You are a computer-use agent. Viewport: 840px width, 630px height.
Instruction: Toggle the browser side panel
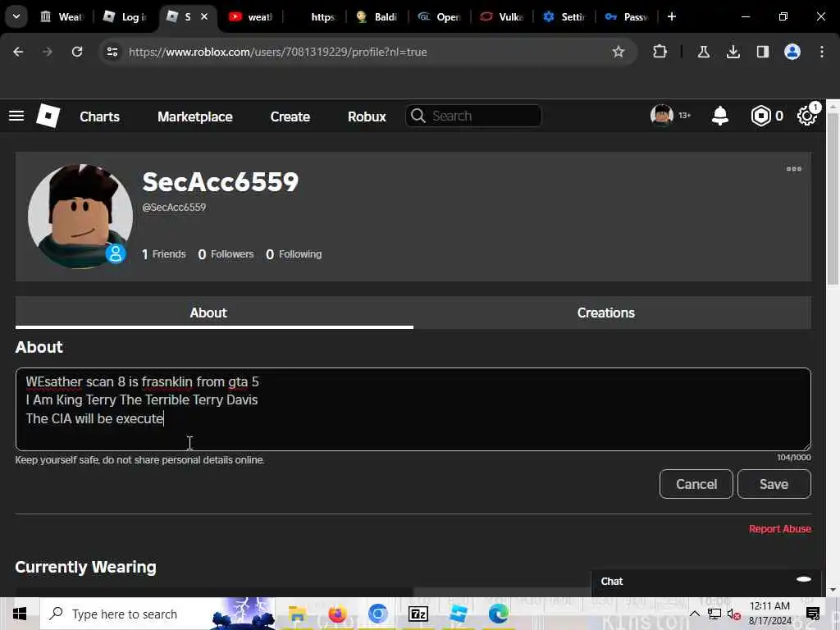click(763, 52)
